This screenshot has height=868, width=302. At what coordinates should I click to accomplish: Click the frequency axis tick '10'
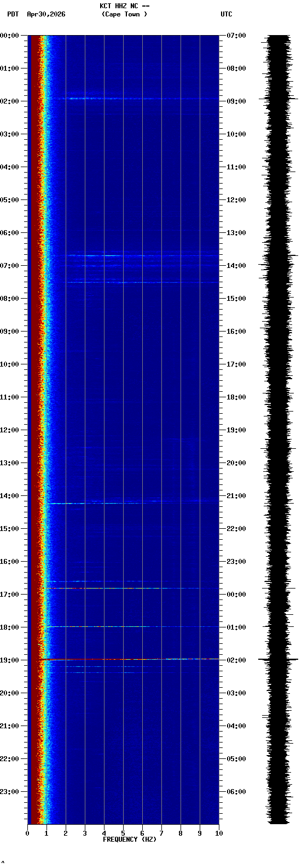click(219, 833)
